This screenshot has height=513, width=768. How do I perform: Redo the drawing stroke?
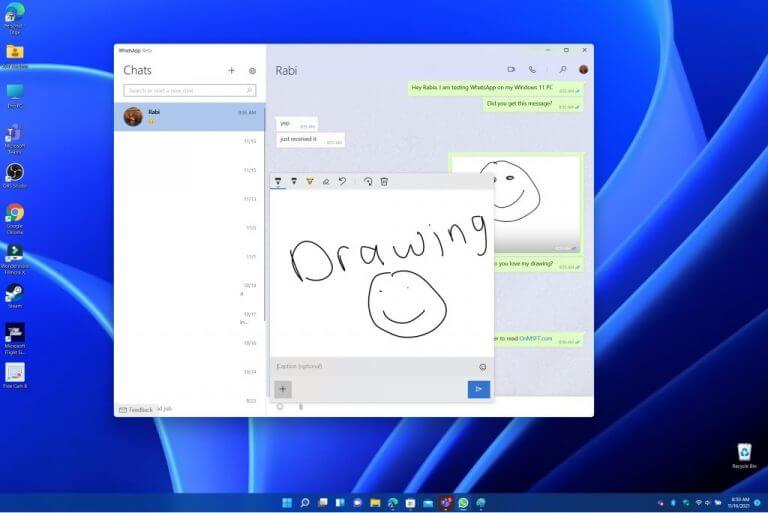[368, 181]
